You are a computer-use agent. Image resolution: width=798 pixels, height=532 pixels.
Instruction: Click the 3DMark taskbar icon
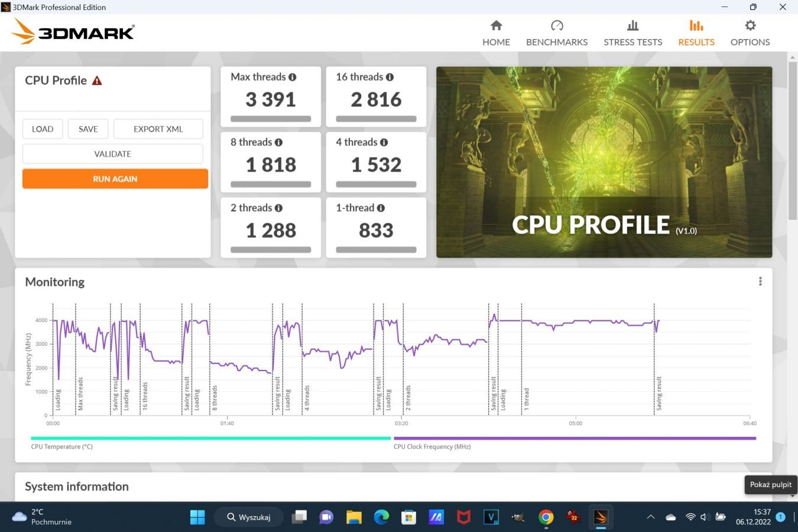coord(601,517)
